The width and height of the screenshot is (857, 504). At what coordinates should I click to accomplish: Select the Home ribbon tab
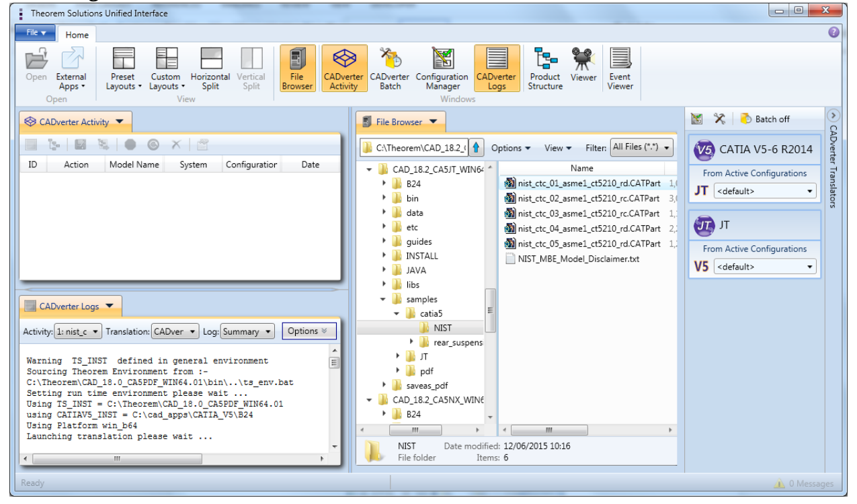[77, 34]
